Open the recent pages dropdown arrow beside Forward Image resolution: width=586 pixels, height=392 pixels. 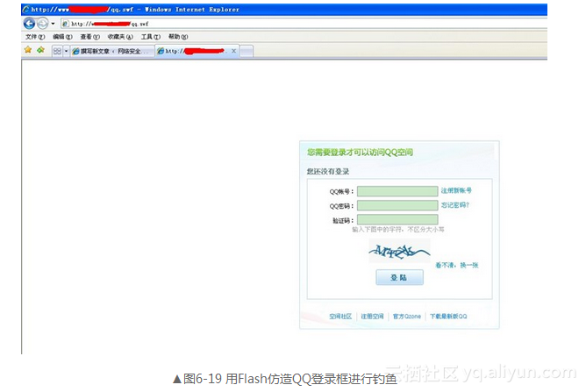click(x=53, y=24)
